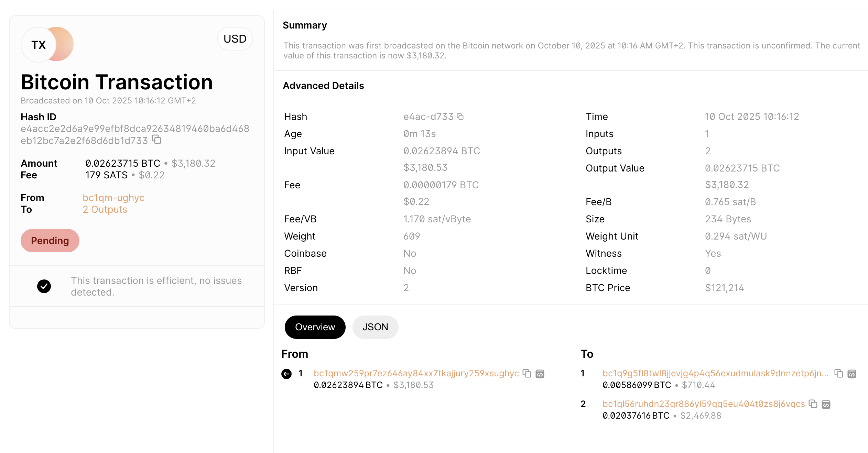Image resolution: width=868 pixels, height=453 pixels.
Task: Click the Amount value 0.02623715 BTC
Action: 123,163
